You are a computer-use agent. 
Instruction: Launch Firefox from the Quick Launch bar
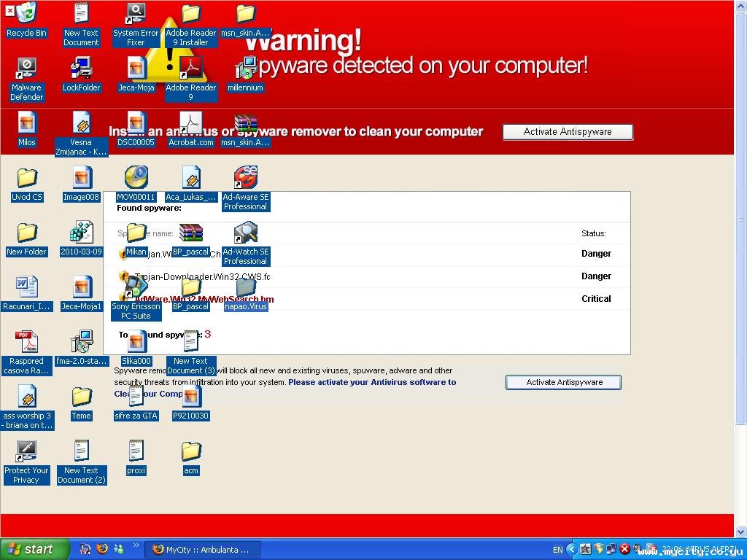pyautogui.click(x=102, y=549)
